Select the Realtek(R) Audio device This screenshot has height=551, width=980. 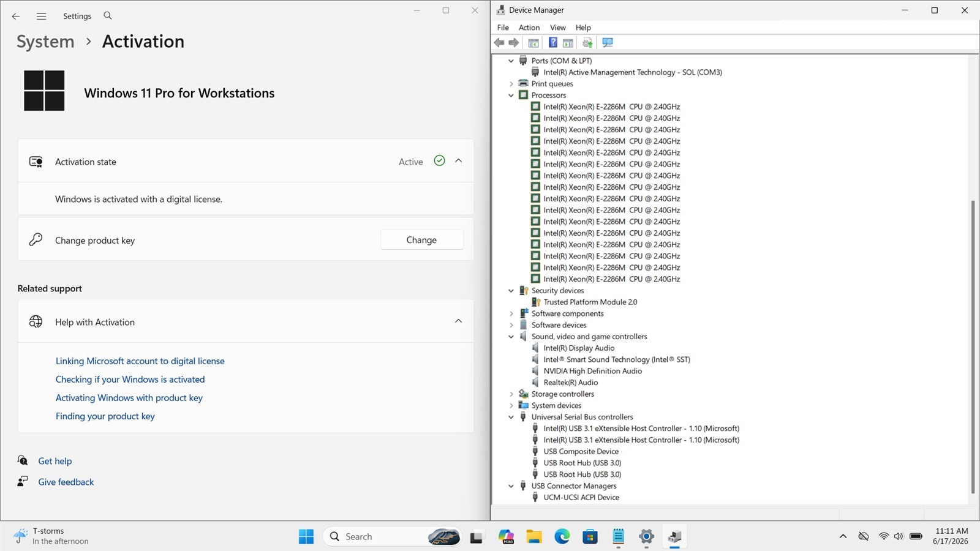click(x=571, y=383)
